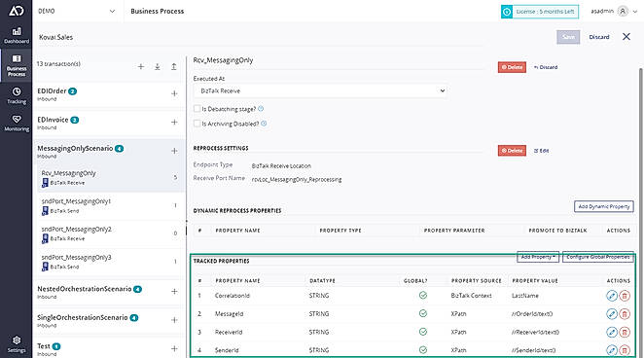Click the BizTalk Context property source
The width and height of the screenshot is (644, 358).
(471, 296)
